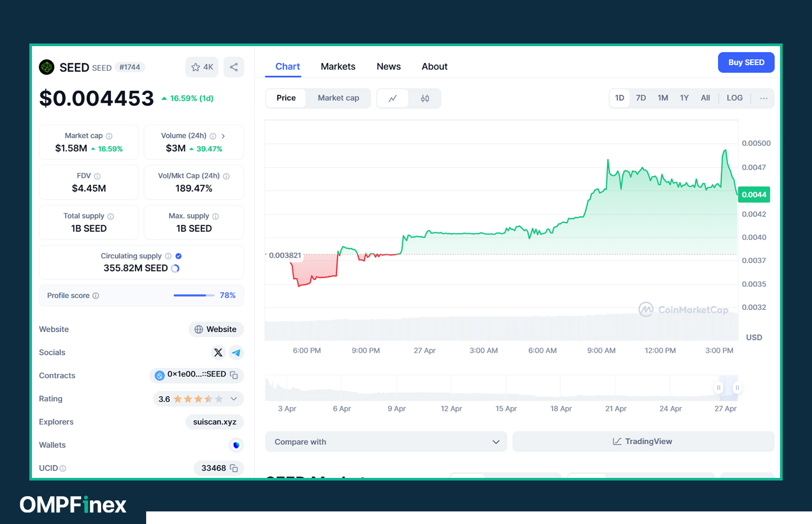812x524 pixels.
Task: Open the Website link button
Action: [x=216, y=329]
